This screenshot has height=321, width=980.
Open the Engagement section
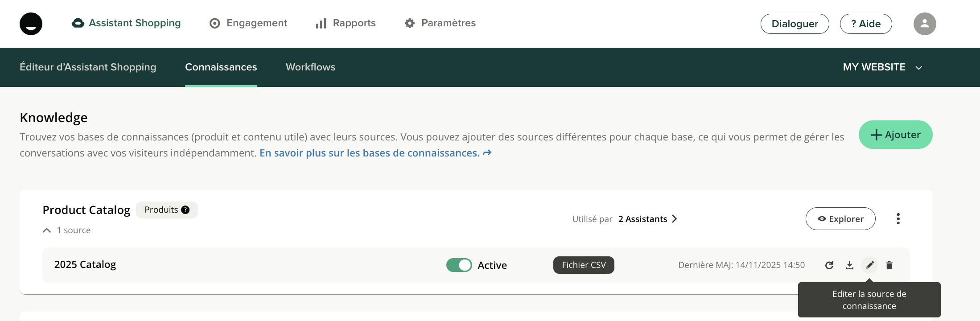click(248, 23)
